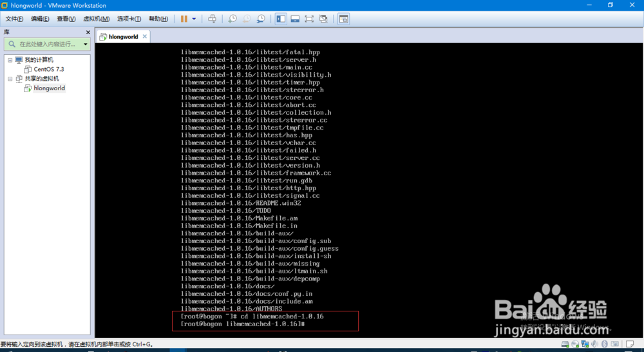Image resolution: width=644 pixels, height=352 pixels.
Task: Minimize the VMware Workstation window
Action: click(x=589, y=5)
